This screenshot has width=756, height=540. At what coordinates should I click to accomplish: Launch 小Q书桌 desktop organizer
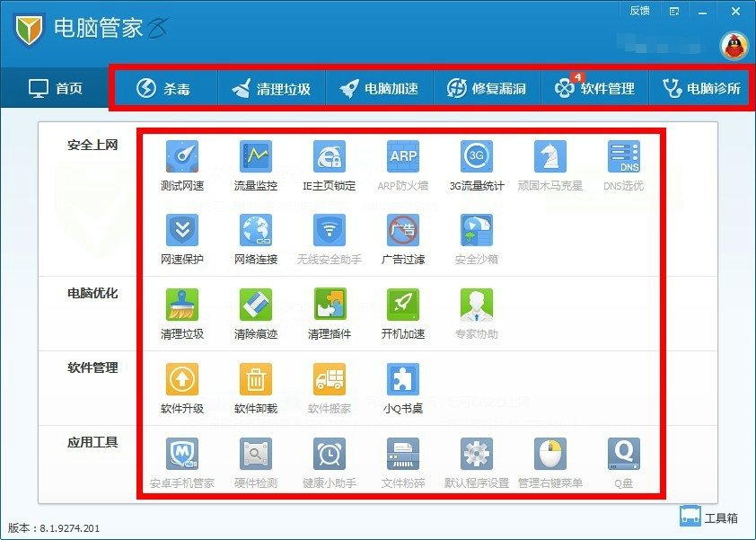click(x=403, y=386)
